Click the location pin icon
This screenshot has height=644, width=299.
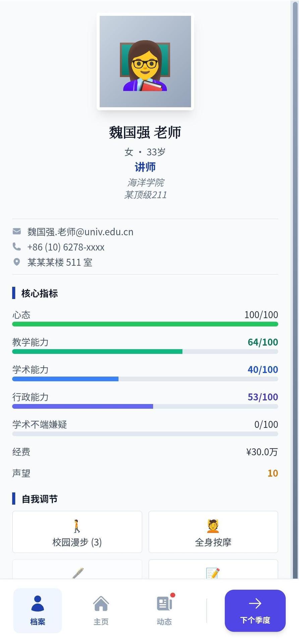click(16, 262)
